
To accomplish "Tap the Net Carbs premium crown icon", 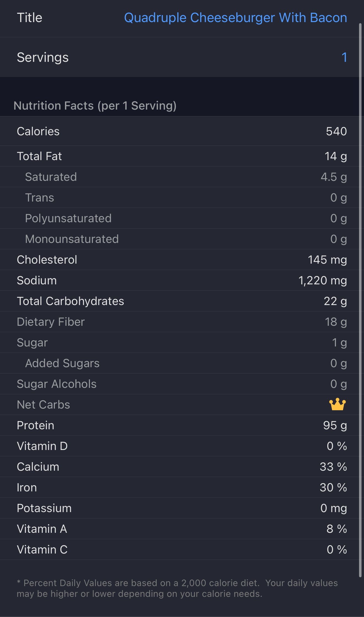I will (x=337, y=404).
